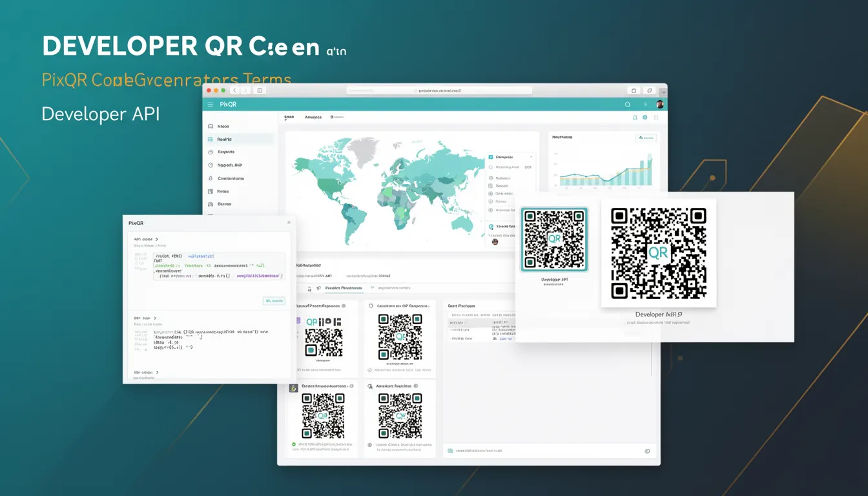868x496 pixels.
Task: Open the hamburger menu beside the PixQR logo
Action: [210, 104]
